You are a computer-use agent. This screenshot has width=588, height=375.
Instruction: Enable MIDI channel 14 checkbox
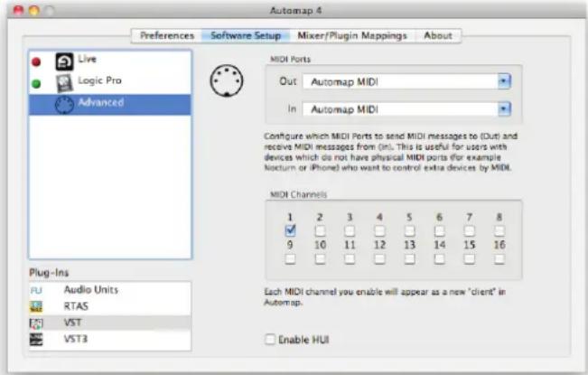(x=440, y=258)
